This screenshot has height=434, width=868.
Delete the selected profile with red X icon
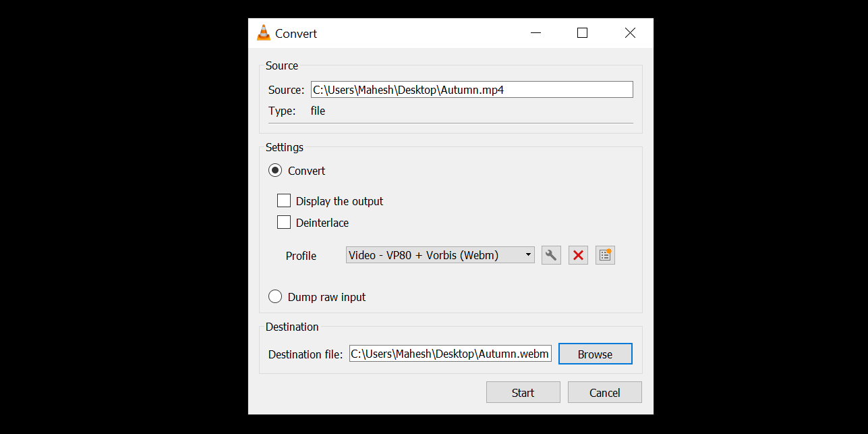[x=578, y=254]
